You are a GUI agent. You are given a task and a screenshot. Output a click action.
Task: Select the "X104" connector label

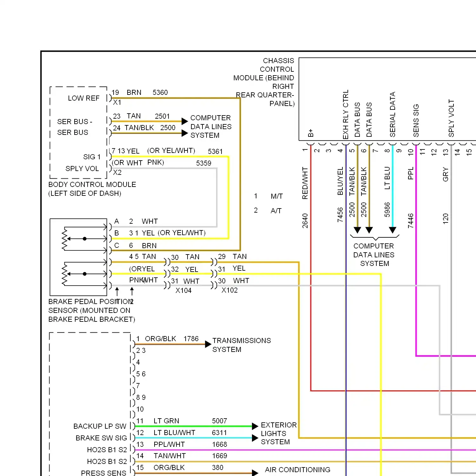click(x=183, y=290)
